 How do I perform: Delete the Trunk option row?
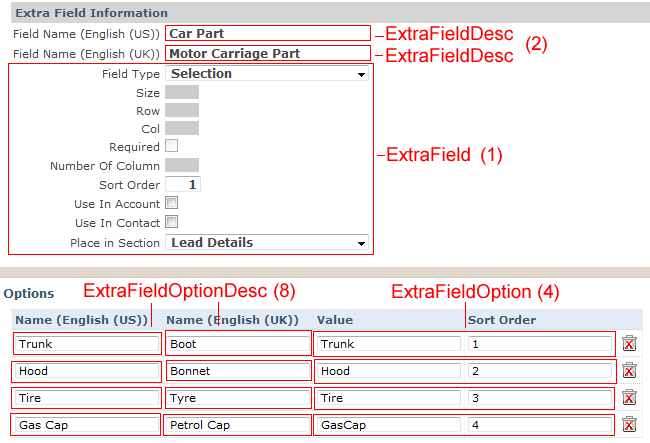click(629, 343)
